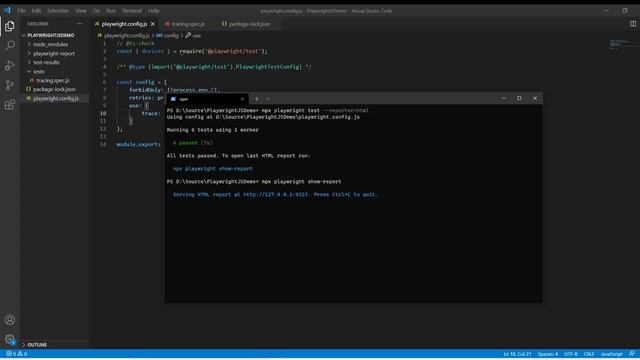Open the http://127.0.0.1 report link in terminal
This screenshot has height=360, width=640.
tap(276, 195)
